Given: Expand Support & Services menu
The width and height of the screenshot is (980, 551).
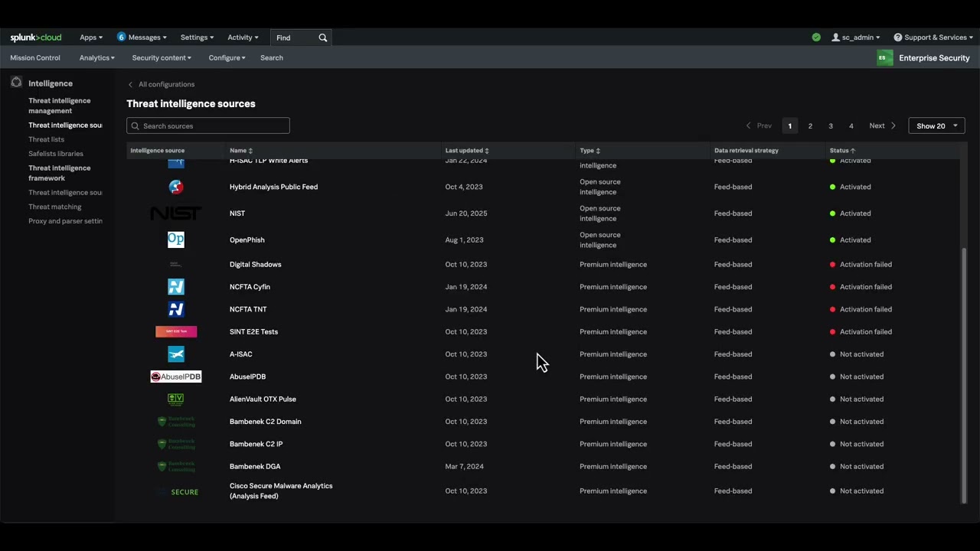Looking at the screenshot, I should coord(933,37).
